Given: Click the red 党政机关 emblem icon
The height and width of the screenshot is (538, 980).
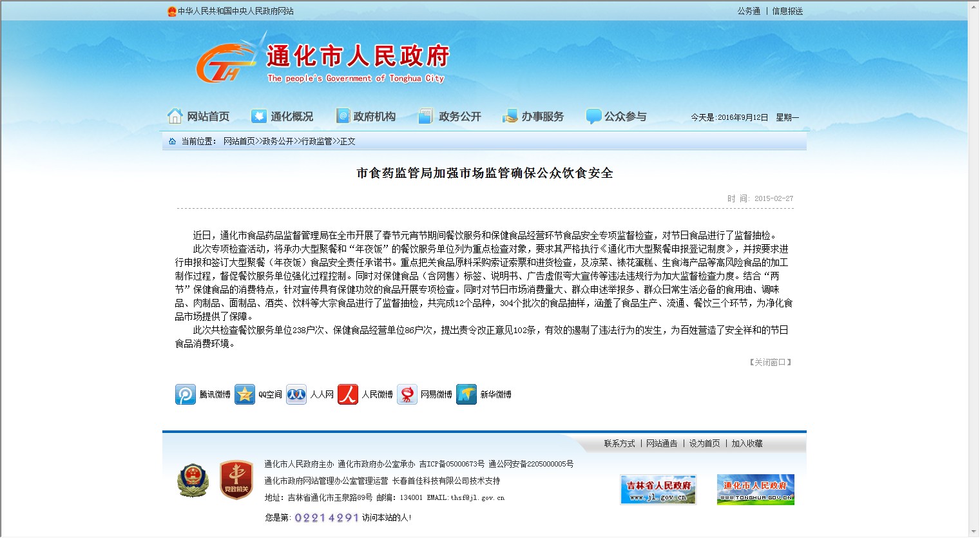Looking at the screenshot, I should point(236,481).
